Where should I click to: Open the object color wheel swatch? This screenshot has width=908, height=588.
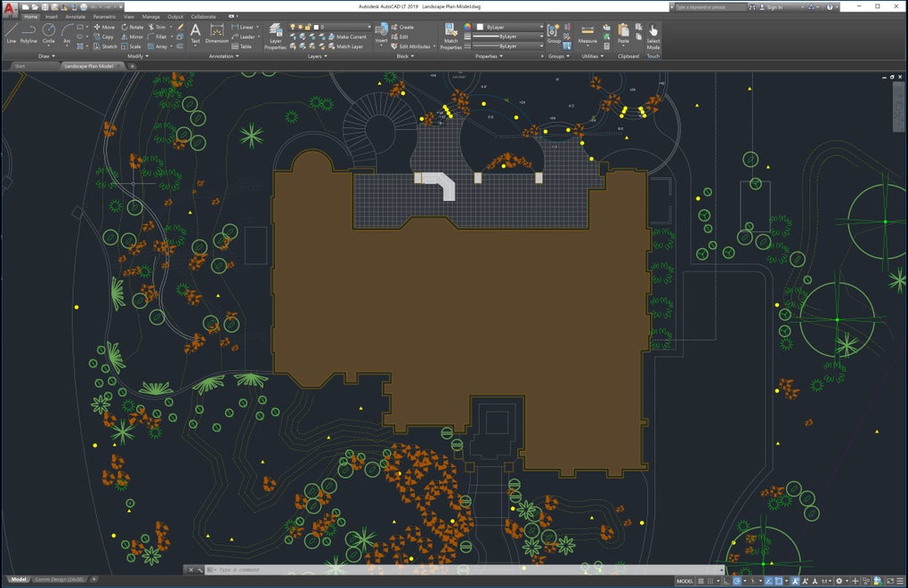coord(467,28)
